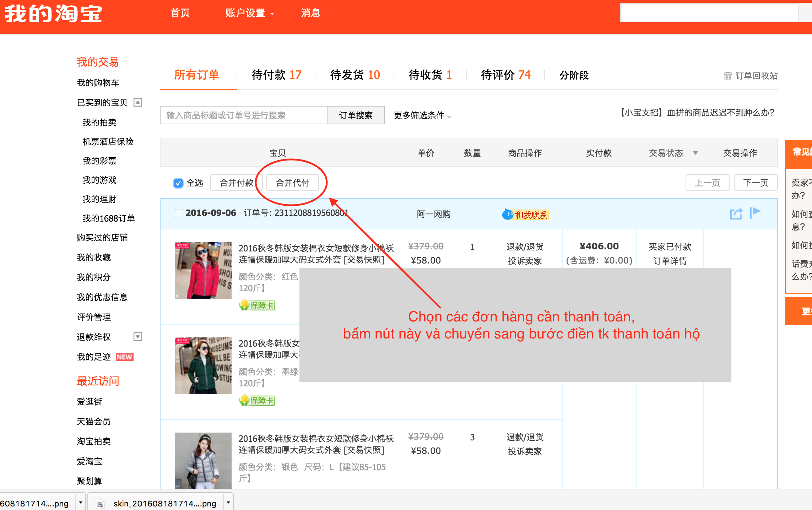Screen dimensions: 812x510
Task: Click the 保障卡 badge under red jacket
Action: 257,305
